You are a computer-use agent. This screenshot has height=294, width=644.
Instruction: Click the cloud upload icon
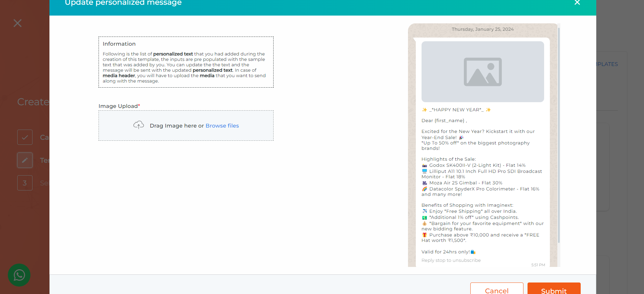[x=138, y=125]
